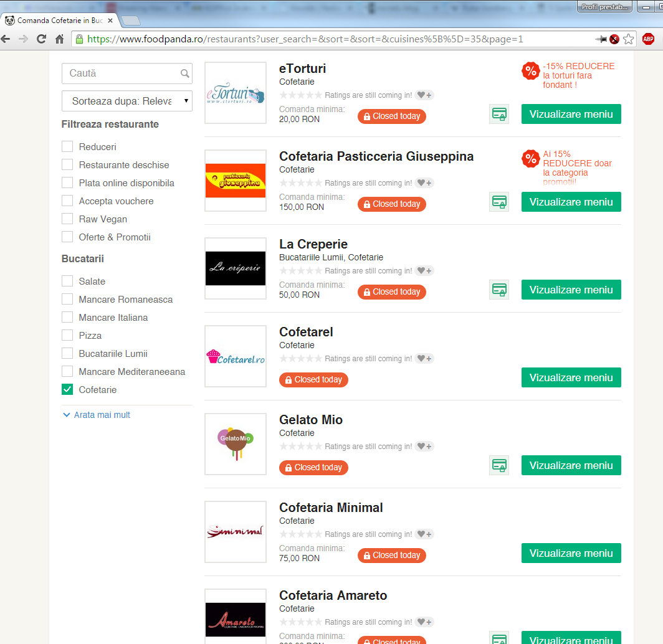The height and width of the screenshot is (644, 663).
Task: Click the Profil prestab... button in title bar
Action: pos(604,7)
